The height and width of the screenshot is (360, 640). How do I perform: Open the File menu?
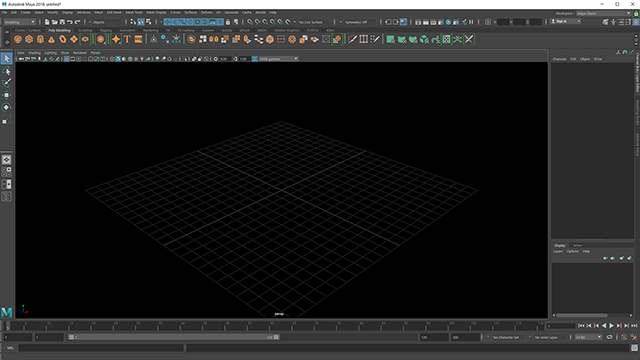[4, 13]
